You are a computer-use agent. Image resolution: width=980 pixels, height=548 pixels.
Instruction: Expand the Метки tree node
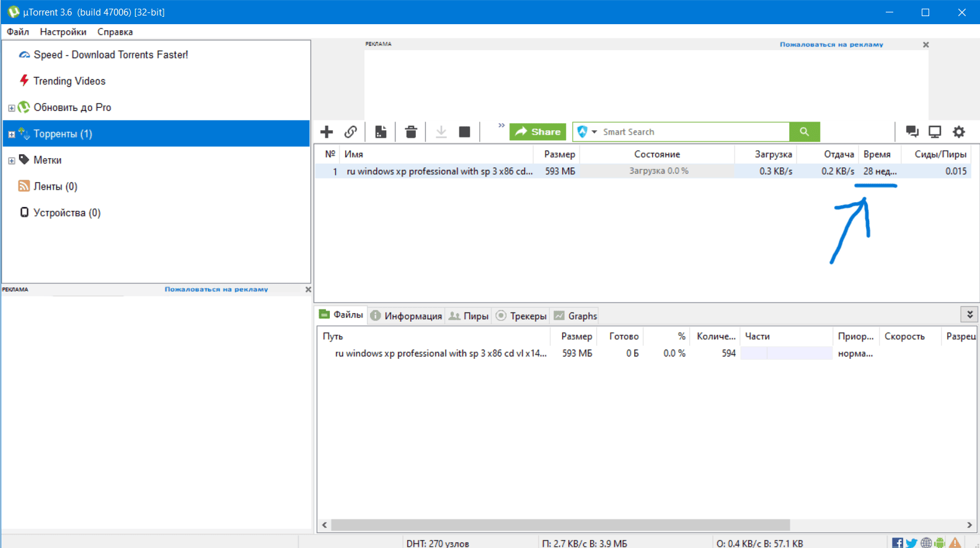(x=11, y=161)
